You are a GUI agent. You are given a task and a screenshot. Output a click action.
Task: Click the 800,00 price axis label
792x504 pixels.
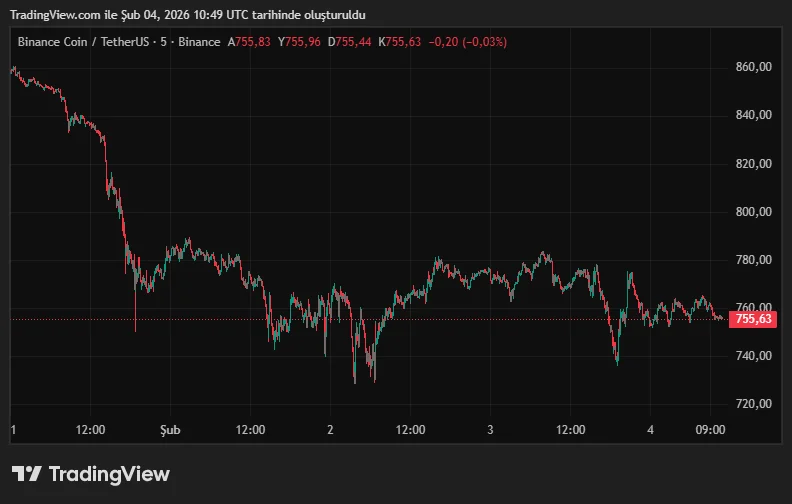pyautogui.click(x=753, y=212)
